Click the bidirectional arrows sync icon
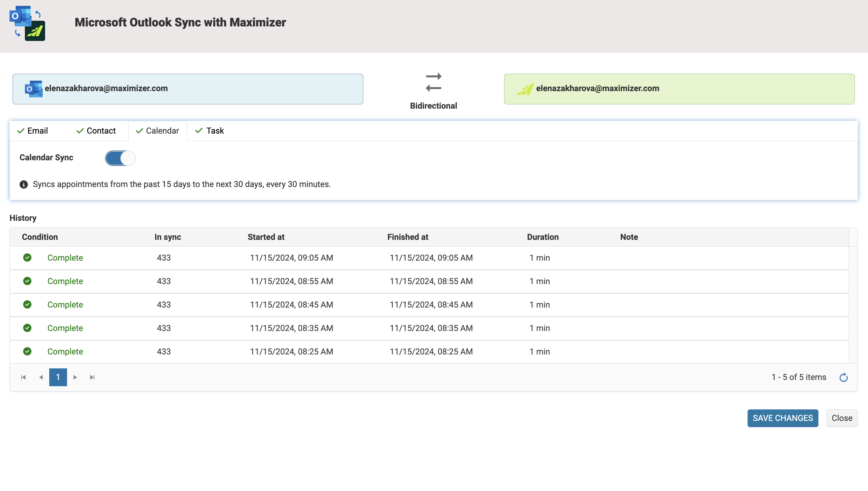 coord(433,83)
